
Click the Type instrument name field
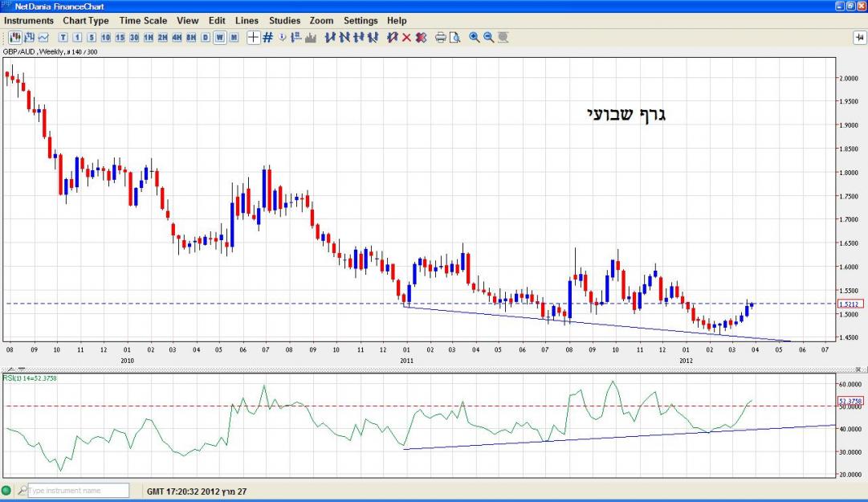tap(78, 491)
